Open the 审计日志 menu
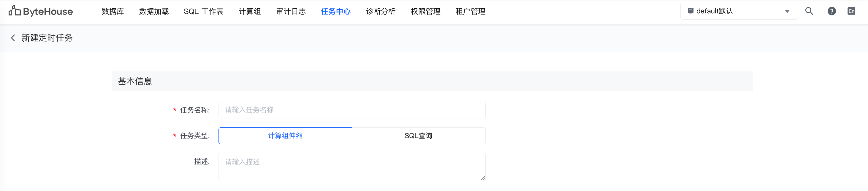The image size is (868, 191). pos(291,12)
